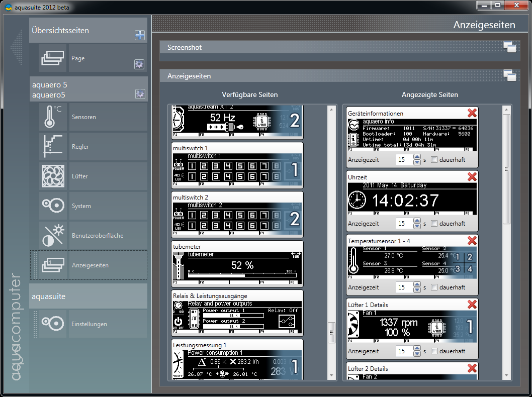Select the Page overview entry
This screenshot has width=532, height=397.
[x=108, y=58]
